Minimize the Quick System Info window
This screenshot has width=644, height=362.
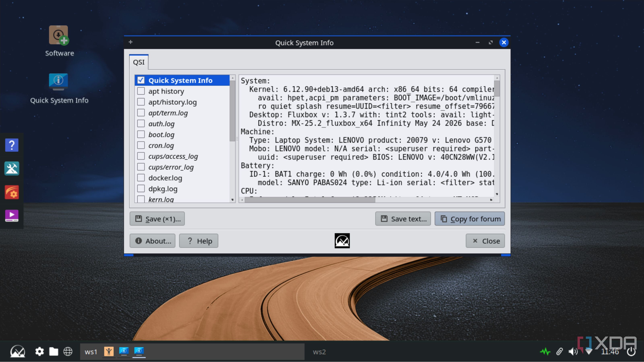(478, 42)
